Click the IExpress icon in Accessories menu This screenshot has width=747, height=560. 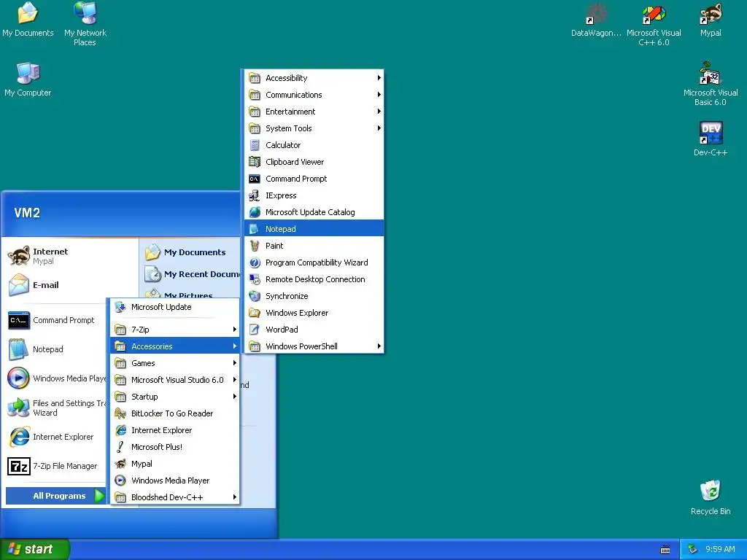[255, 195]
